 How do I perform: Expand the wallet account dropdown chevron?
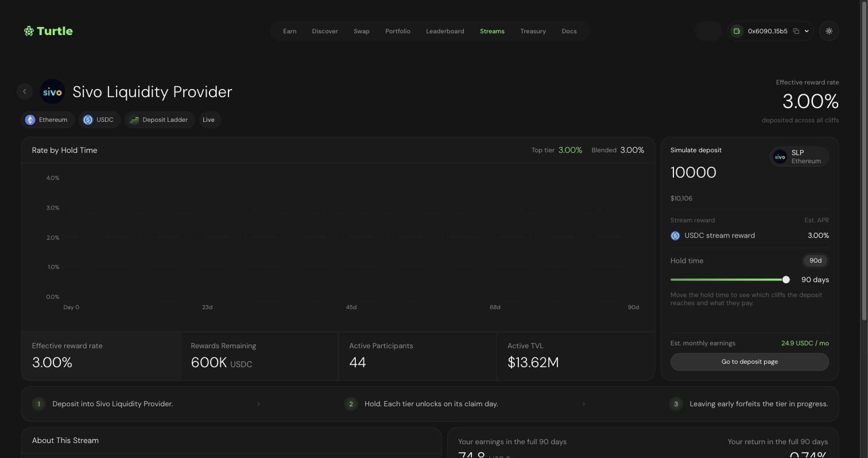click(807, 31)
